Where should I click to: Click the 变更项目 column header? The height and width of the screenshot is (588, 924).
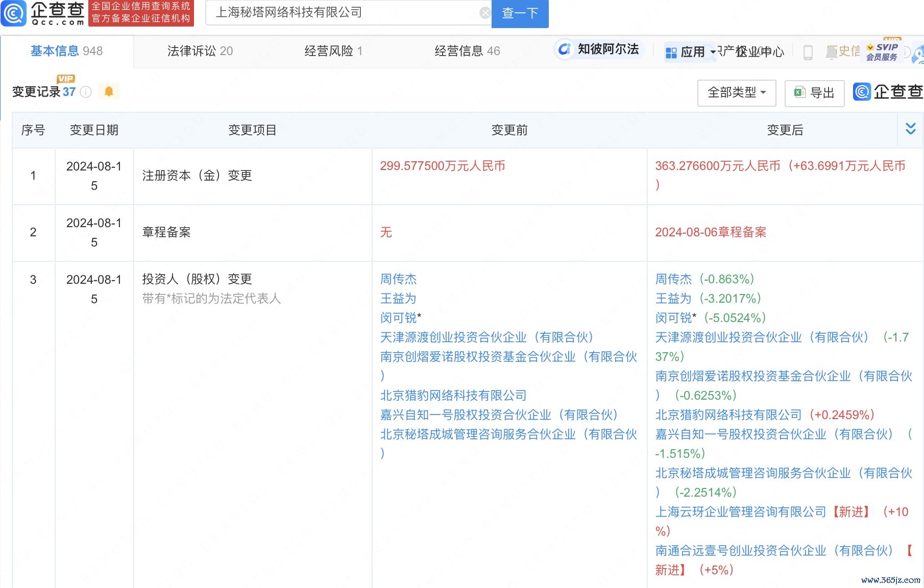pos(252,130)
